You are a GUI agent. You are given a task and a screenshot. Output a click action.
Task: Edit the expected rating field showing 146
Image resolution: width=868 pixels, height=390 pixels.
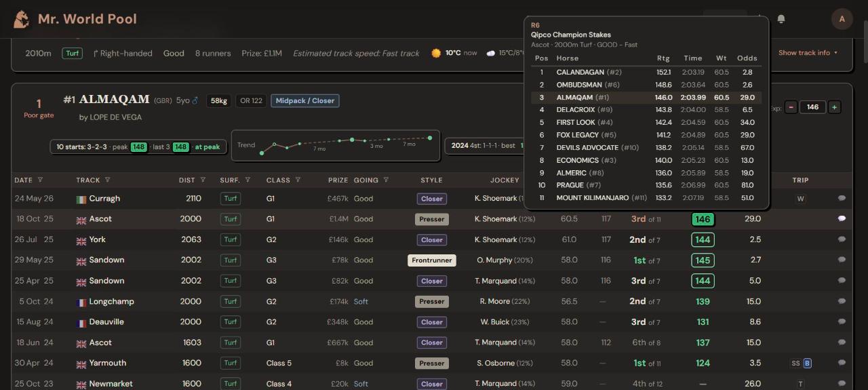coord(812,107)
